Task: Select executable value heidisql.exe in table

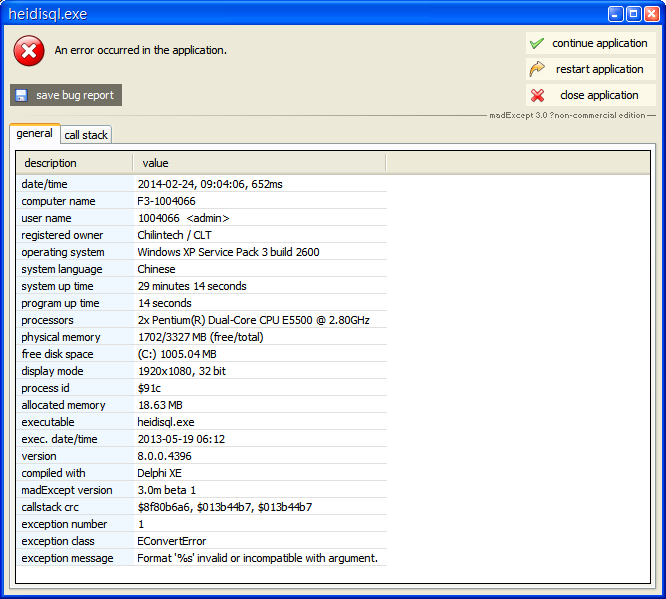Action: (x=166, y=422)
